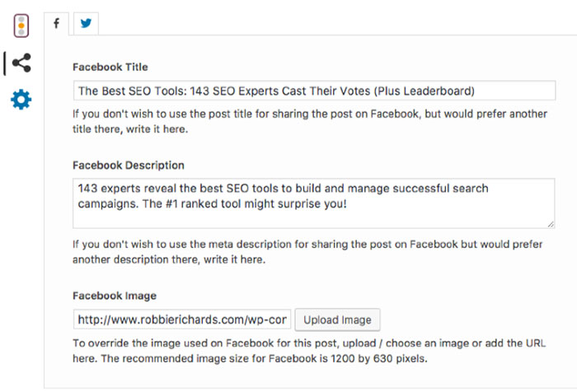Click the "Facebook Image" label

114,296
